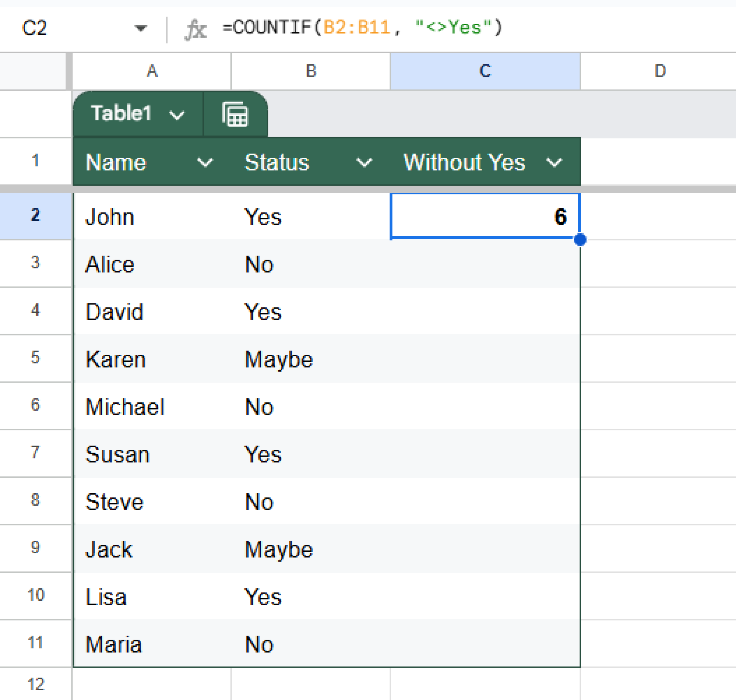Select row 7 header

point(35,453)
